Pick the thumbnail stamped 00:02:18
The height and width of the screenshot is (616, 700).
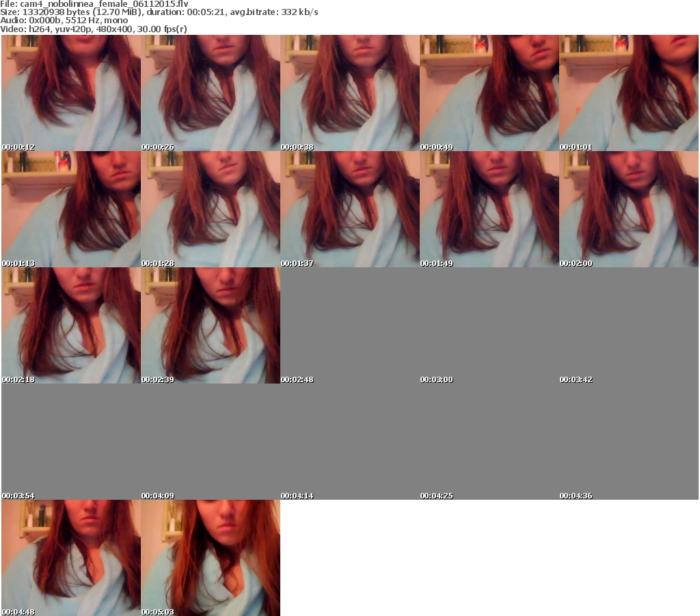(70, 325)
